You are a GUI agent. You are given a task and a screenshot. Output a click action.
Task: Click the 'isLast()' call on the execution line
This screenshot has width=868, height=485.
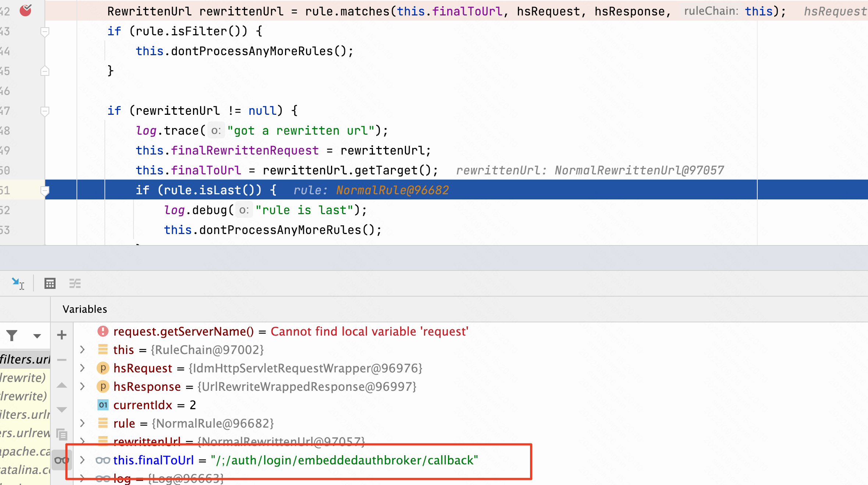pos(230,190)
